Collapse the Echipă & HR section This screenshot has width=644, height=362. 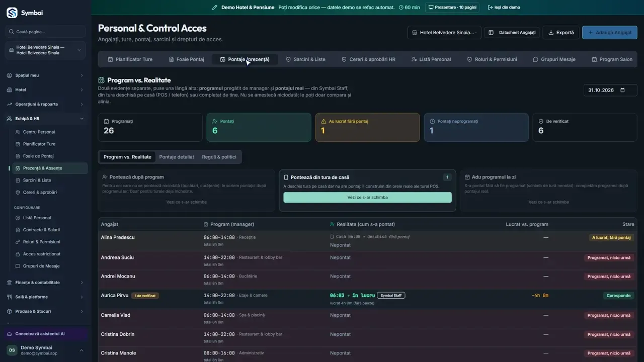click(x=45, y=119)
